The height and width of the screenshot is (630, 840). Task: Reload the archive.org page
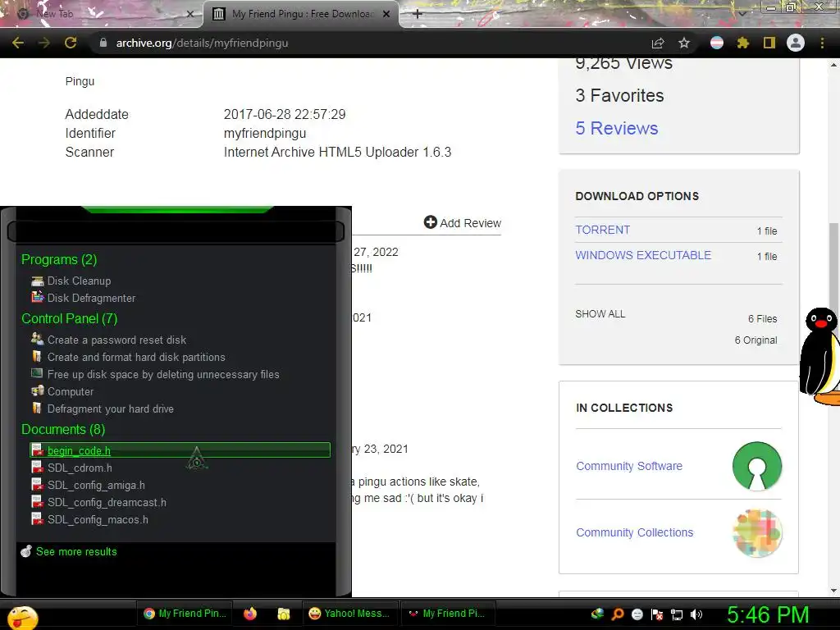[x=71, y=43]
